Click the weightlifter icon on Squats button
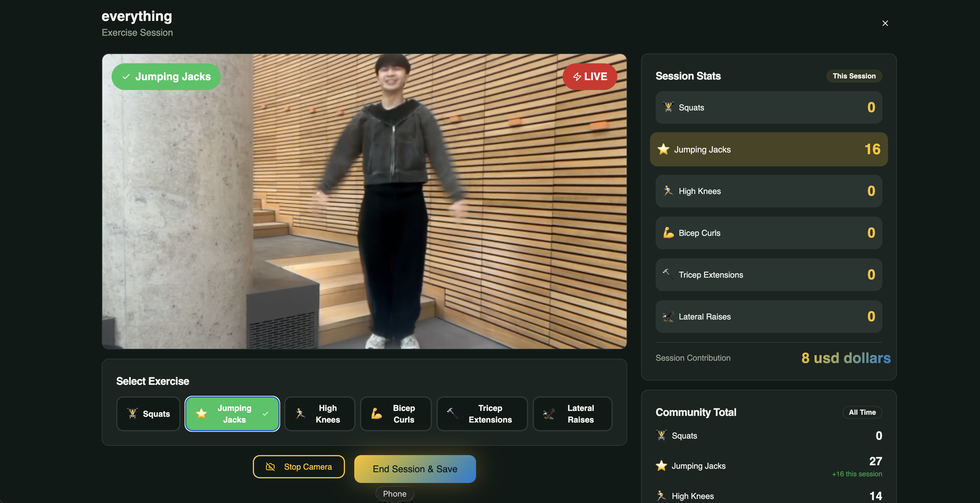The height and width of the screenshot is (503, 980). coord(133,413)
